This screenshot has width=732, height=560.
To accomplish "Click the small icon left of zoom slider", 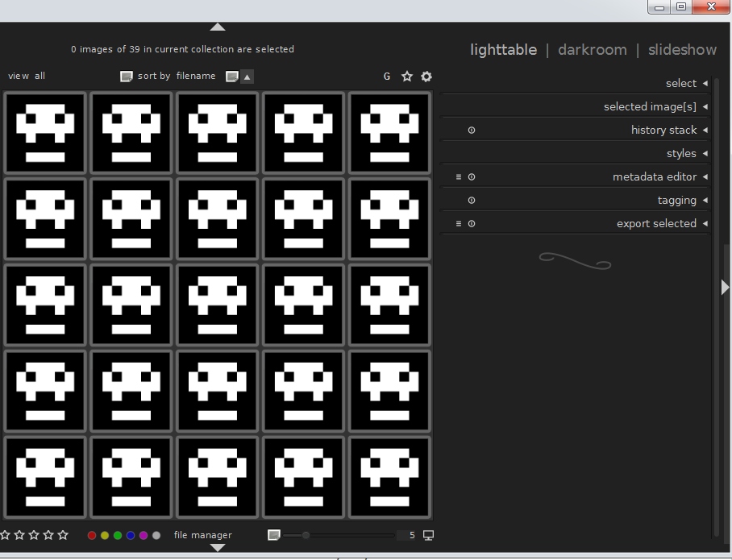I will (x=274, y=535).
